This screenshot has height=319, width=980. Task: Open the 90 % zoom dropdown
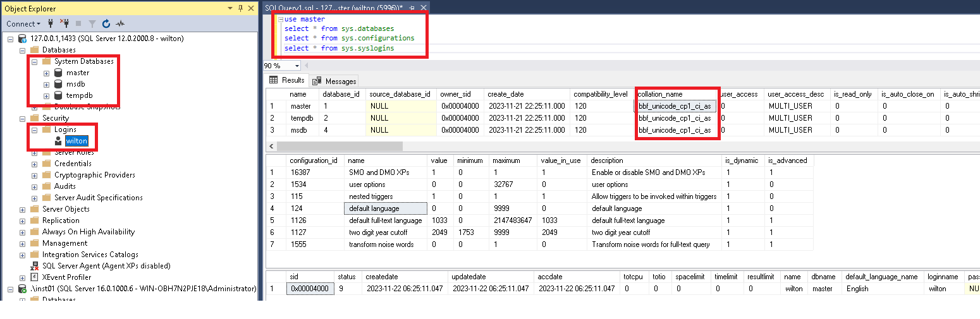[x=297, y=66]
